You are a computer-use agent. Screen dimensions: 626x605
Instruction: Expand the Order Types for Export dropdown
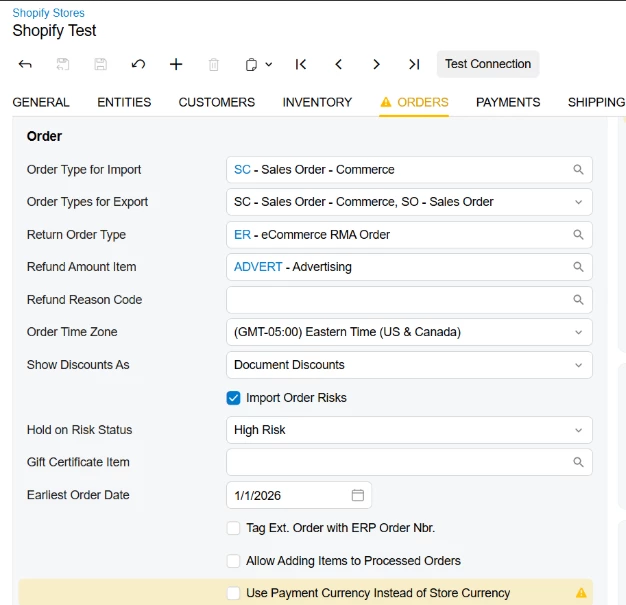pos(578,202)
